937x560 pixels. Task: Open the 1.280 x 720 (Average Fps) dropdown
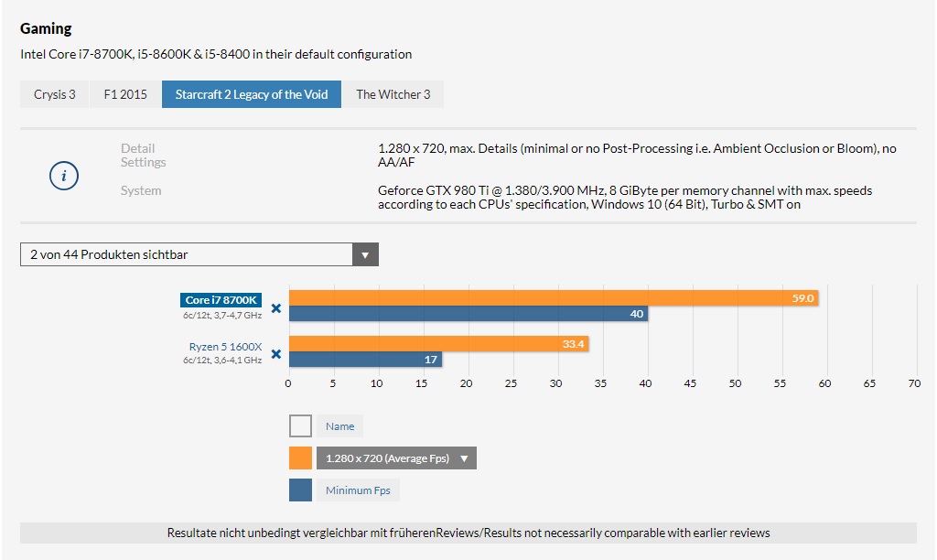coord(397,458)
